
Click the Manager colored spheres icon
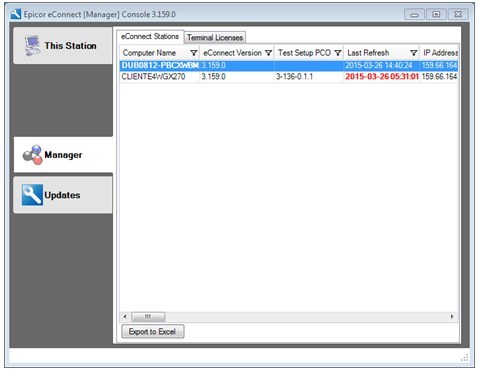coord(32,155)
